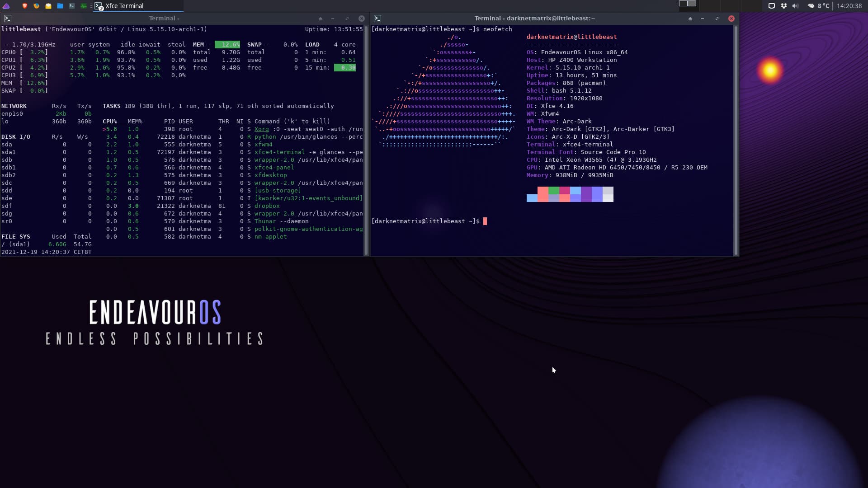Click the crimson pink block in neofetch palette
Screen dimensions: 868x488
point(565,191)
